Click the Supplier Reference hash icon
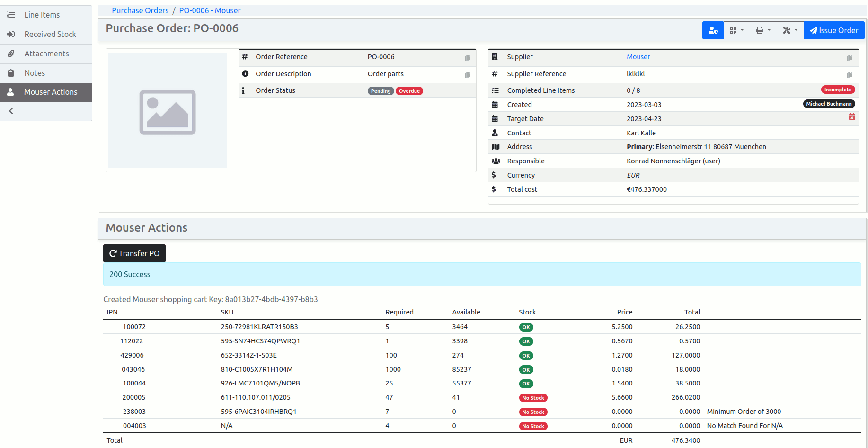This screenshot has width=868, height=448. click(495, 74)
